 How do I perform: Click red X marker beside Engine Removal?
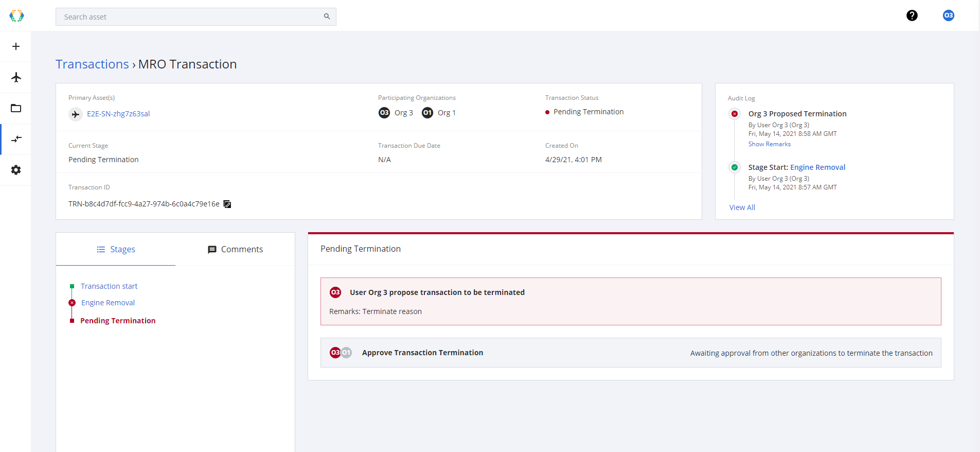pyautogui.click(x=72, y=303)
